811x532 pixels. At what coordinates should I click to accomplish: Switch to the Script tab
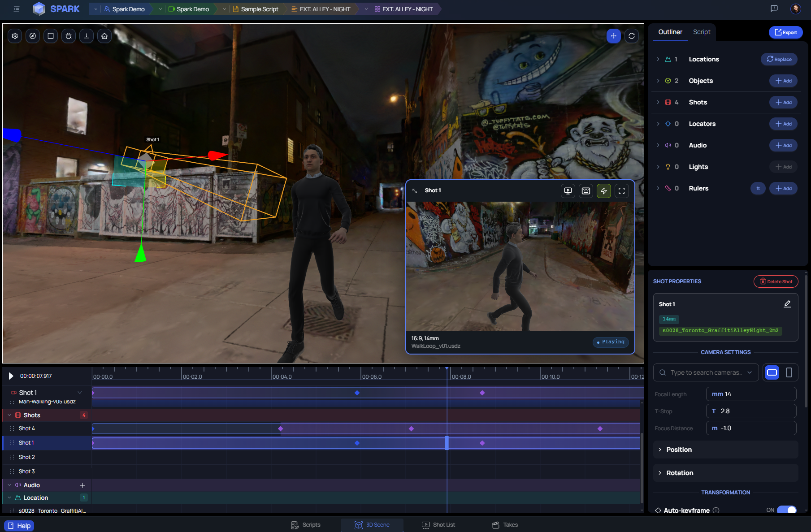(x=702, y=32)
